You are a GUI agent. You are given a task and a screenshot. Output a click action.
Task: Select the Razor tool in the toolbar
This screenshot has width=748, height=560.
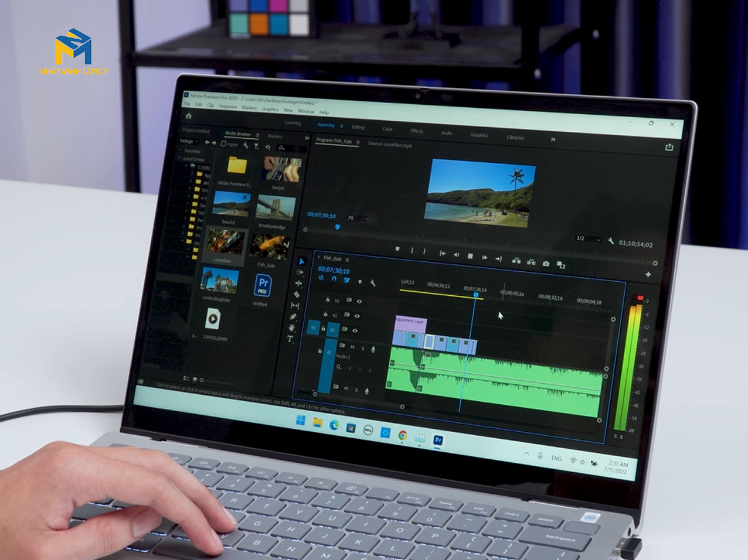[x=297, y=294]
